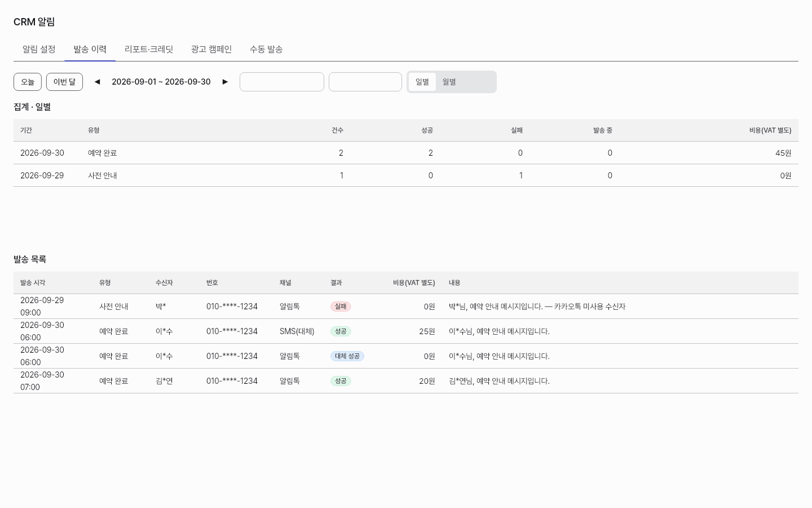This screenshot has width=812, height=508.
Task: Click the 건수 column header
Action: point(337,130)
